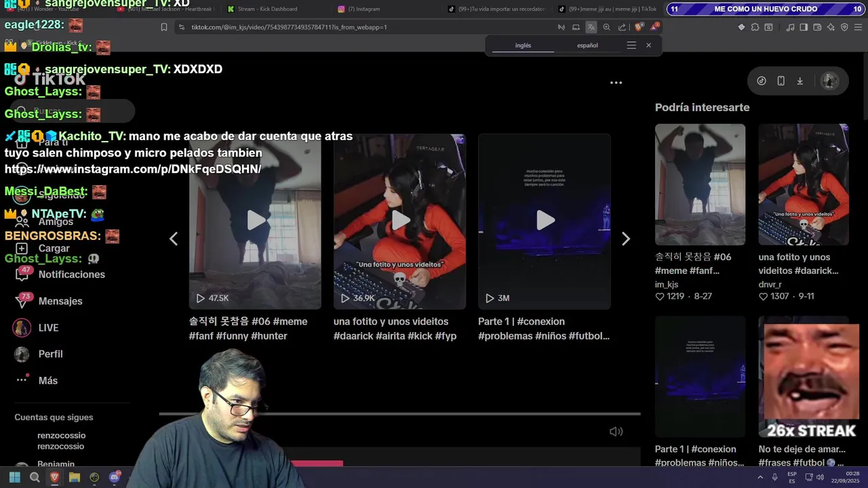Image resolution: width=868 pixels, height=488 pixels.
Task: Go to next videos with right arrow
Action: tap(626, 239)
